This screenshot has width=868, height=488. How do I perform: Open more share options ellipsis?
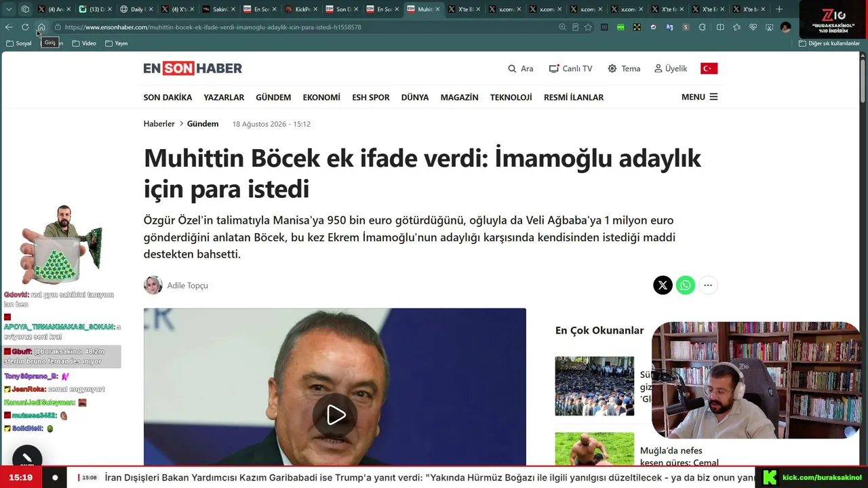point(708,285)
